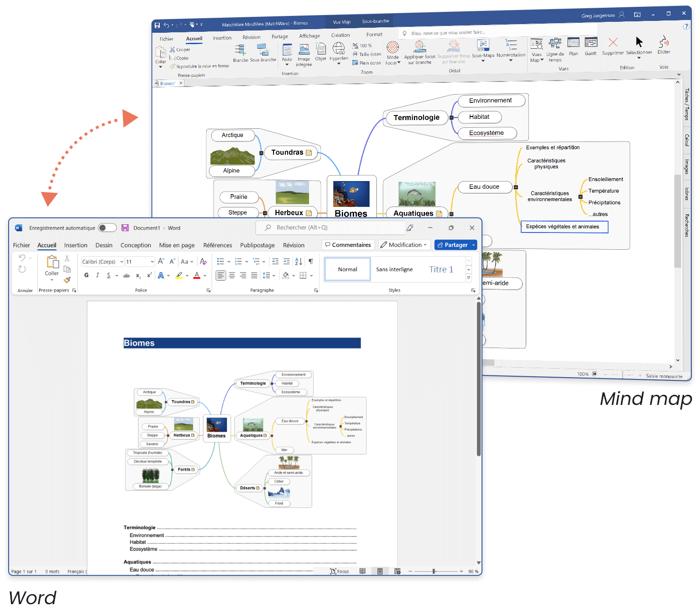Decrease font size in Word

[172, 262]
